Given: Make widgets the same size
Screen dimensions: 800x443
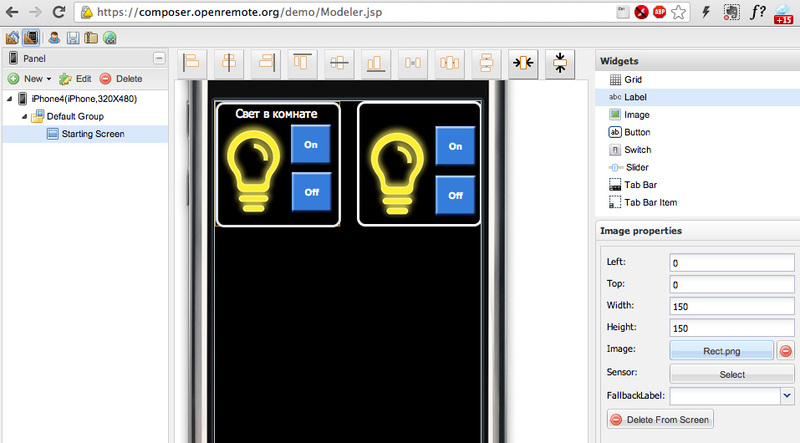Looking at the screenshot, I should tap(413, 63).
